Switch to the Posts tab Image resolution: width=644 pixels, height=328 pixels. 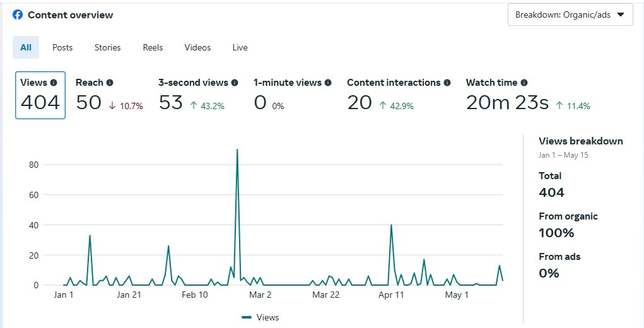click(62, 47)
